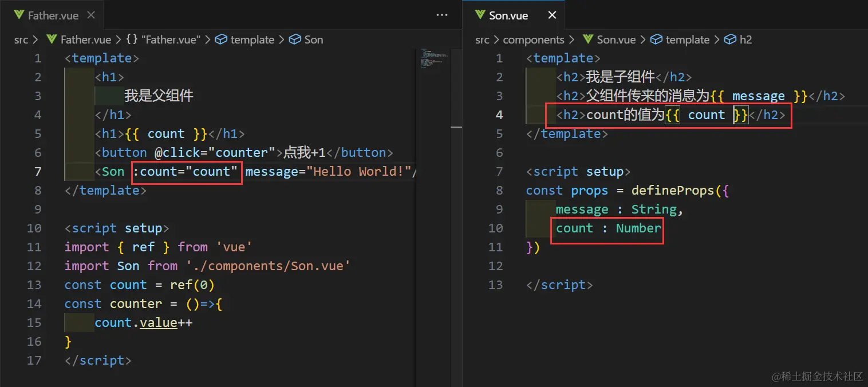Click the minimap in the Father.vue editor
The width and height of the screenshot is (868, 387).
pyautogui.click(x=434, y=58)
